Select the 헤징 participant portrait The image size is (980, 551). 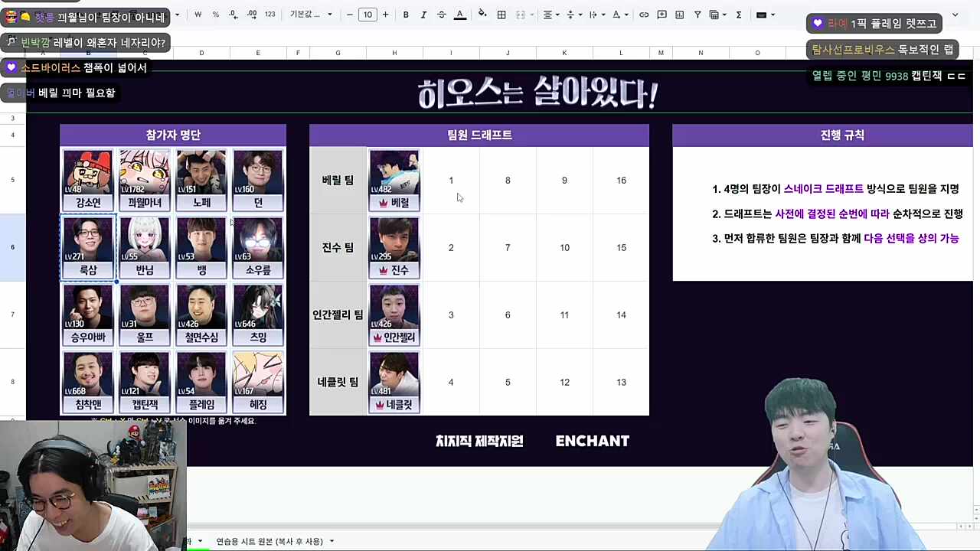tap(258, 382)
